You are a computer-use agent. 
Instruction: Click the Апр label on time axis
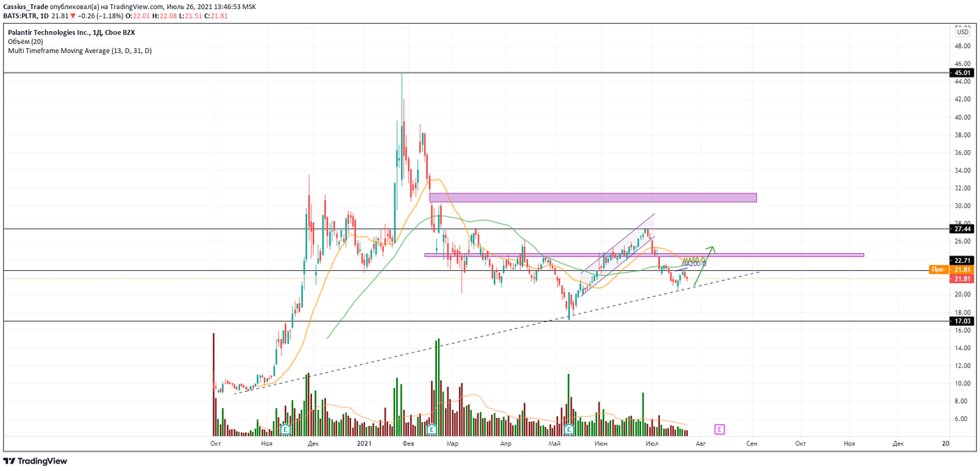(x=506, y=444)
